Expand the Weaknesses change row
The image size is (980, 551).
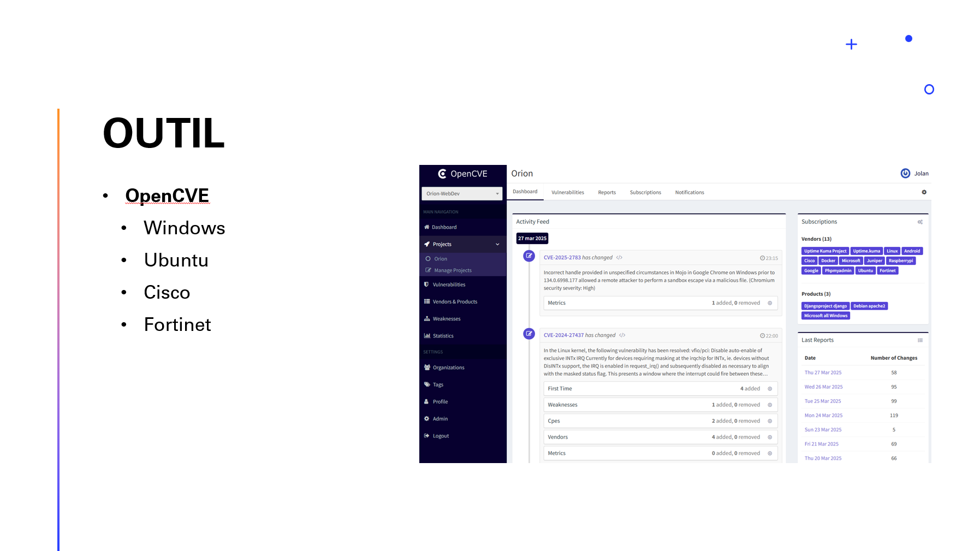click(x=660, y=405)
